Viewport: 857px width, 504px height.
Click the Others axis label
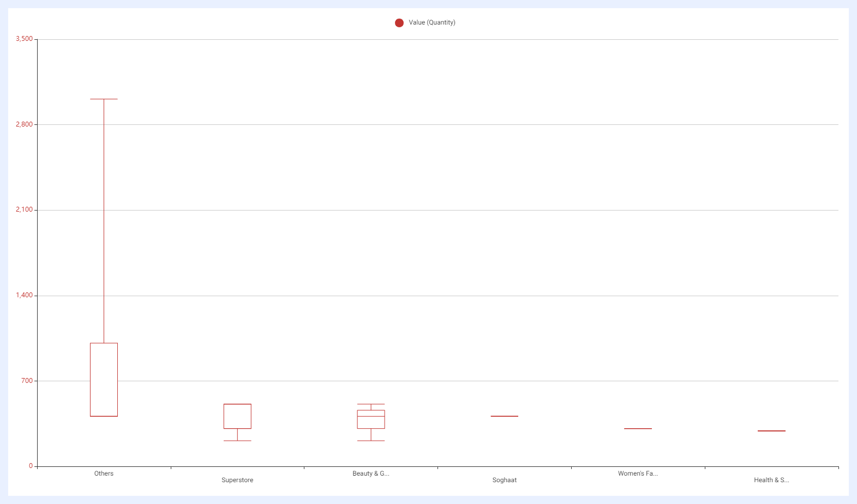coord(104,473)
